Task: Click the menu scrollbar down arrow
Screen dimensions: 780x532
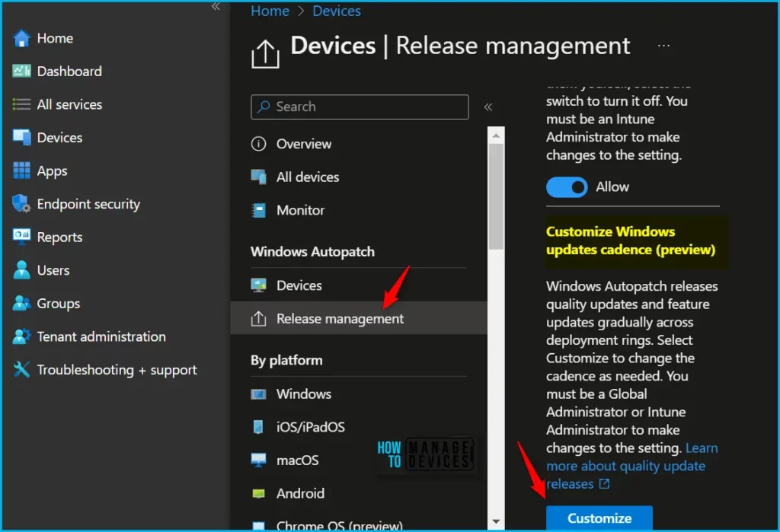Action: (496, 521)
